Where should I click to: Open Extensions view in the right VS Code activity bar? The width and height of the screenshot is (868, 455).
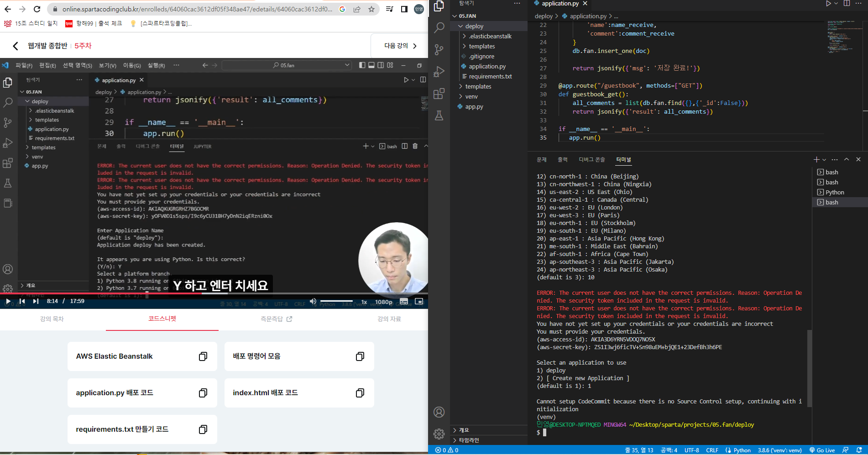439,94
